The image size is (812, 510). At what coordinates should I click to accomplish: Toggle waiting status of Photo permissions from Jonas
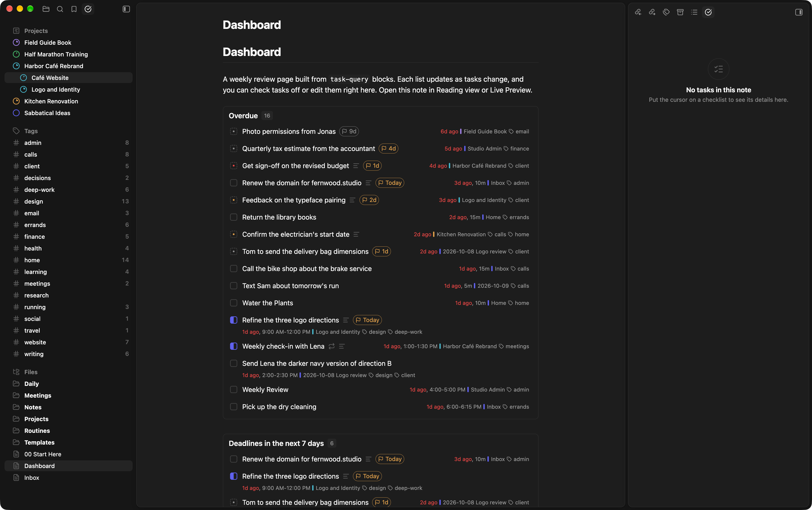point(234,132)
